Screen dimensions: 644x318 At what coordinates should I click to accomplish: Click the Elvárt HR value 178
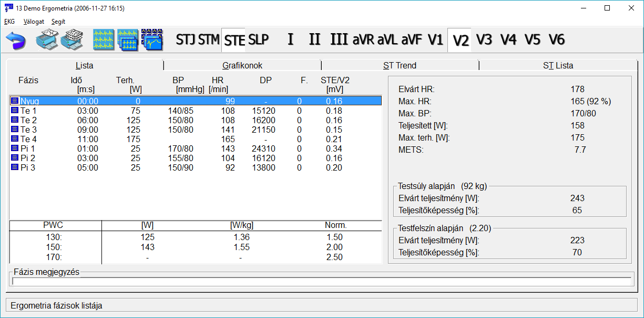(577, 89)
